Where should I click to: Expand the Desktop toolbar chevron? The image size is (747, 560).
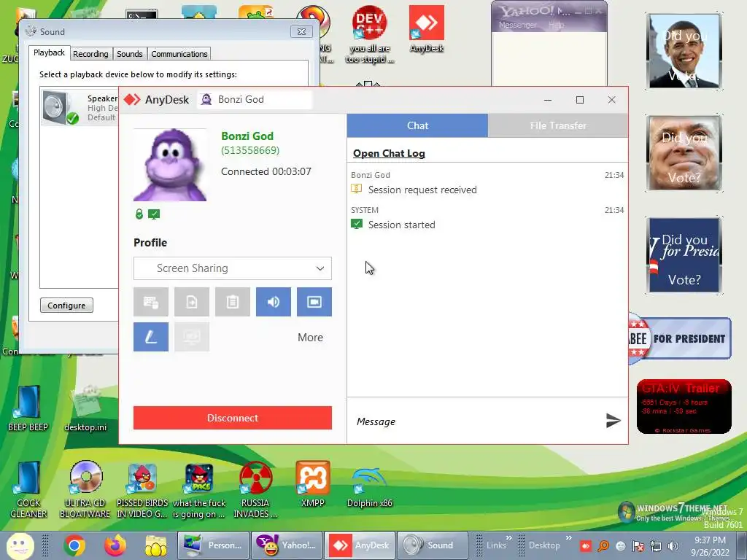click(x=568, y=538)
